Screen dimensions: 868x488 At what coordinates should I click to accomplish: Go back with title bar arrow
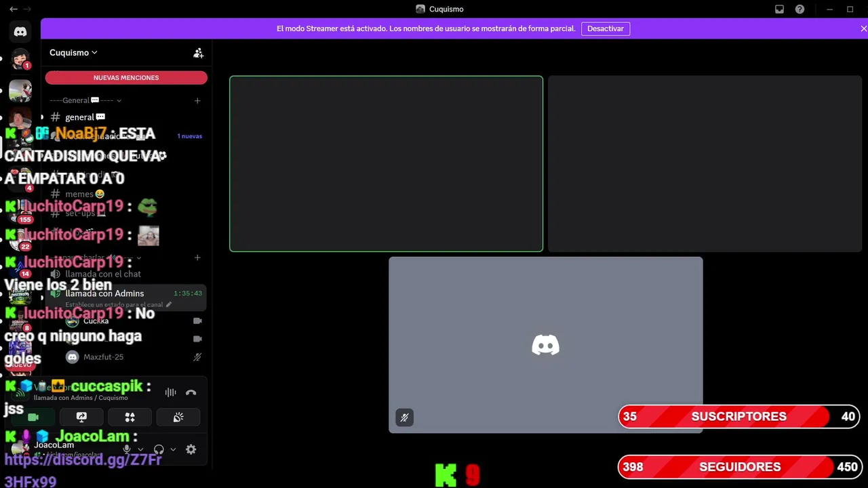click(14, 9)
